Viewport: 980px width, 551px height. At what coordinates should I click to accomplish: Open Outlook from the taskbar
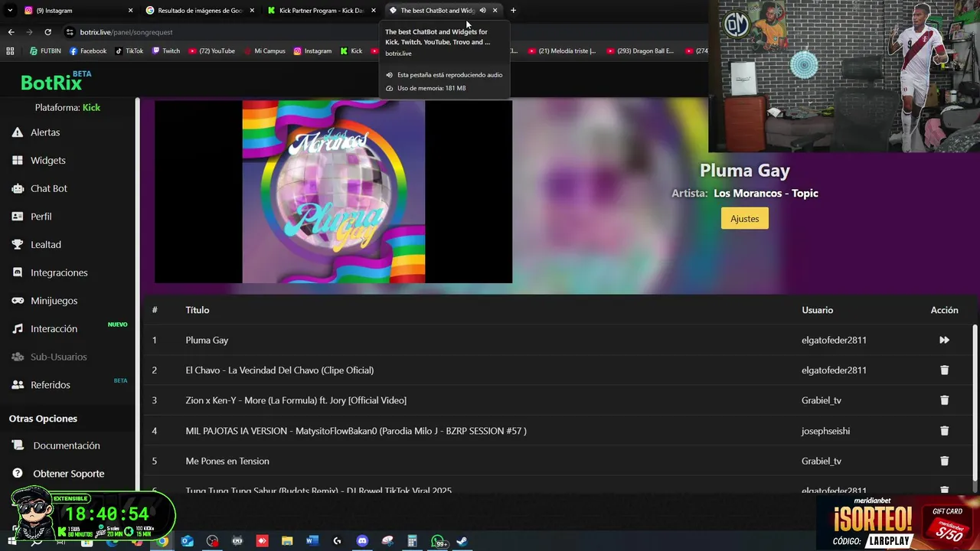[188, 541]
